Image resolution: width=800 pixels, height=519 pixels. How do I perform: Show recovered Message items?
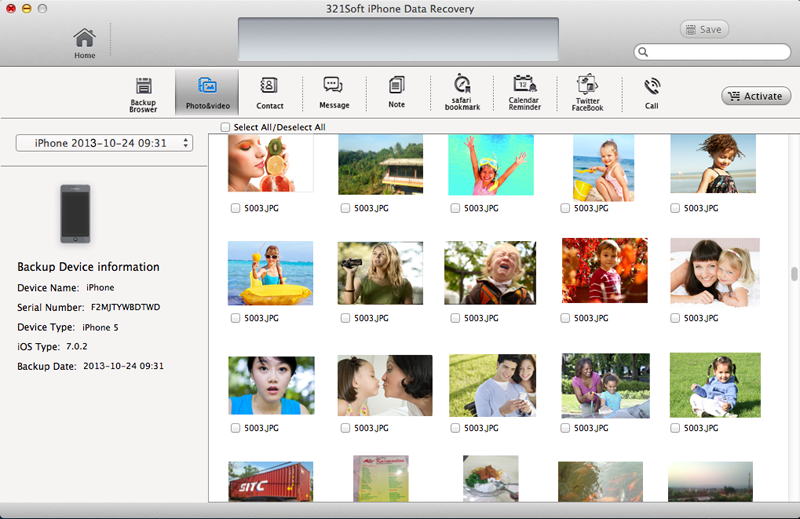(334, 93)
